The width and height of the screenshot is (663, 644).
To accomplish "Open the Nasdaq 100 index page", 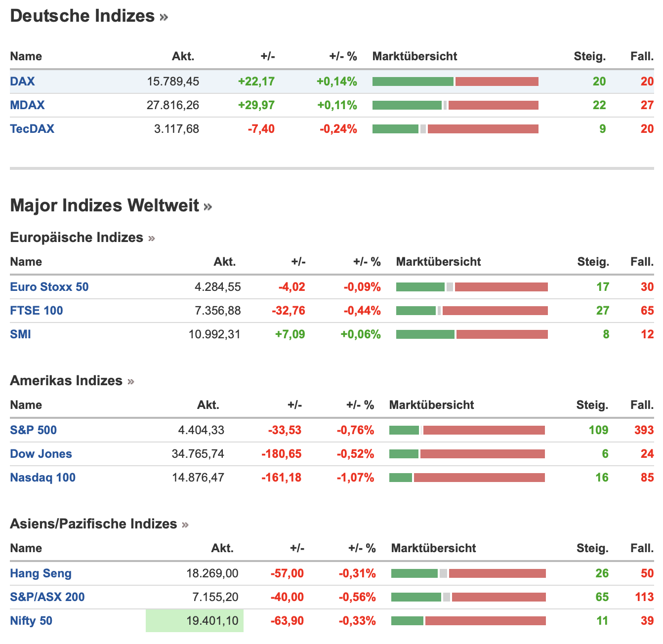I will point(42,478).
